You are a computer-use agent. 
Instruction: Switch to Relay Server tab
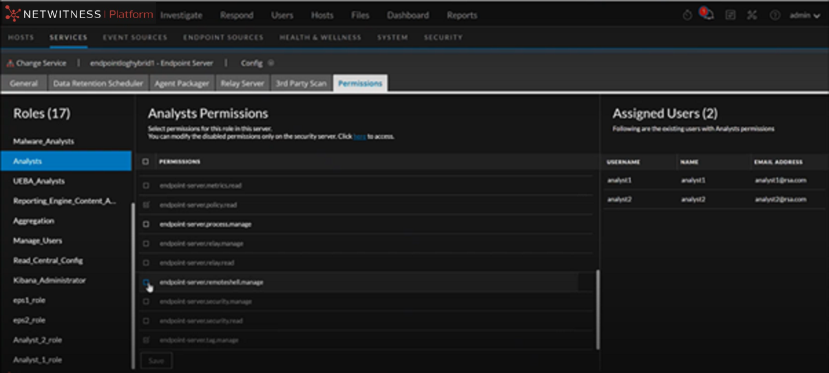coord(242,83)
